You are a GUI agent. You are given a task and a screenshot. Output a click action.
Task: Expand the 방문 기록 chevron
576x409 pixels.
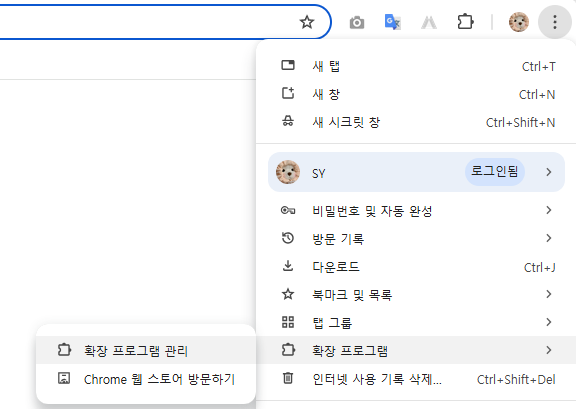coord(548,238)
